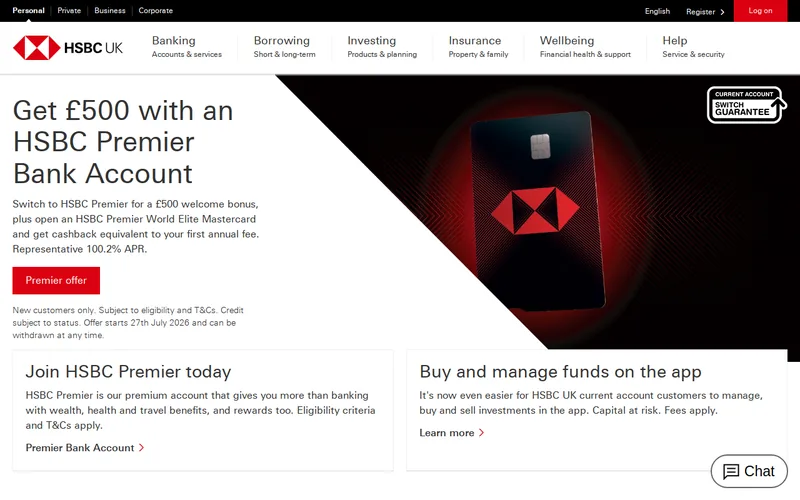
Task: Click the 'Get £500 with an HSBC Premier' headline
Action: 123,142
